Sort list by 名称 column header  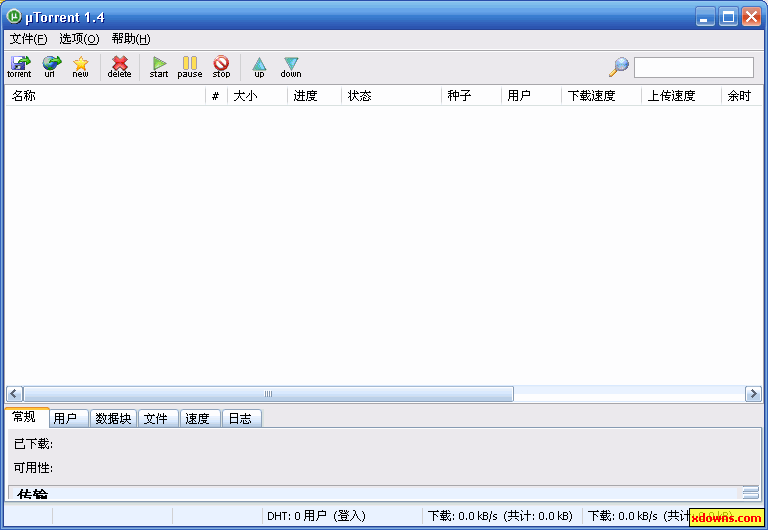point(105,96)
